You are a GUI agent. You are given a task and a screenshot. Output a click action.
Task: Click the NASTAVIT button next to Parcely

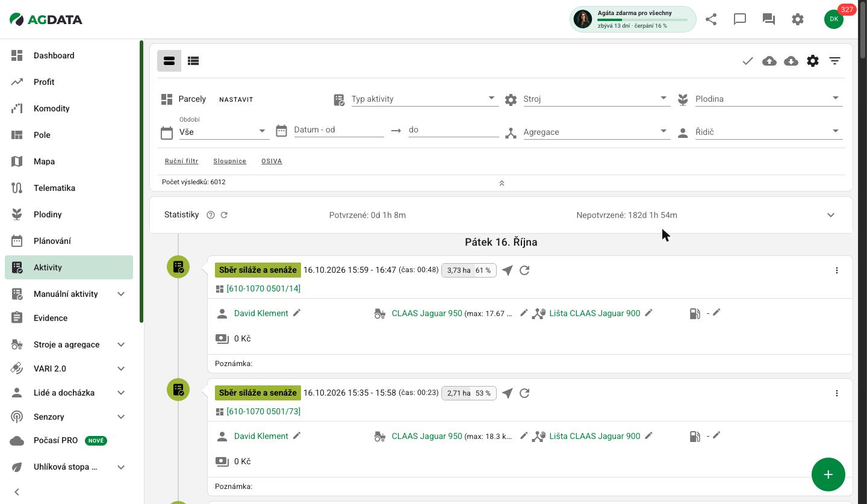coord(236,99)
